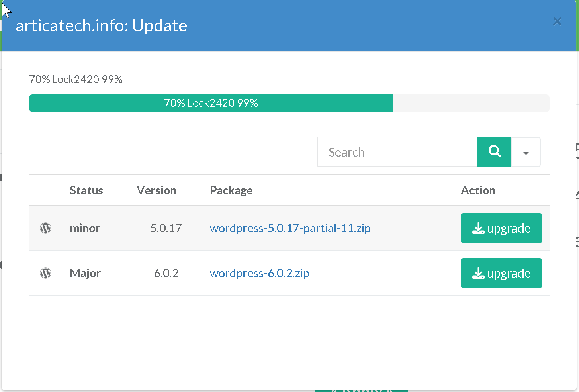Click the 5.0.17 version cell
The height and width of the screenshot is (392, 579).
[x=166, y=228]
